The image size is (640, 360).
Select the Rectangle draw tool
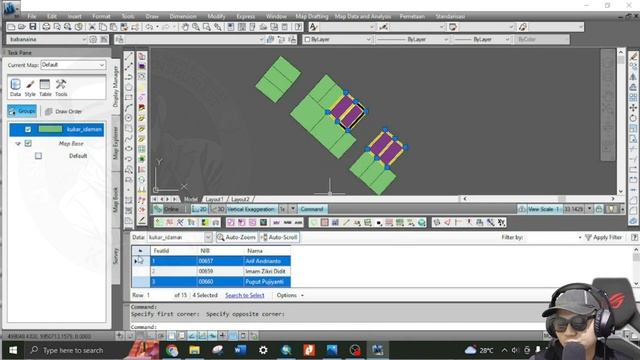(129, 97)
